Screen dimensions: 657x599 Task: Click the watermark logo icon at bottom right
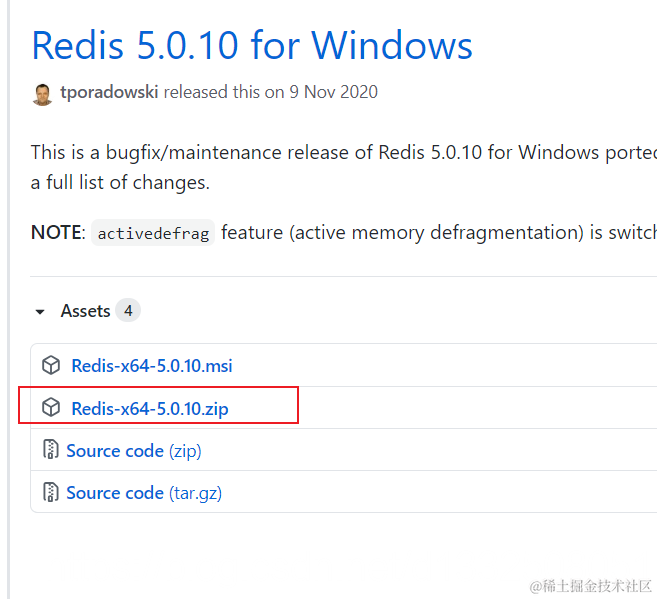coord(536,586)
